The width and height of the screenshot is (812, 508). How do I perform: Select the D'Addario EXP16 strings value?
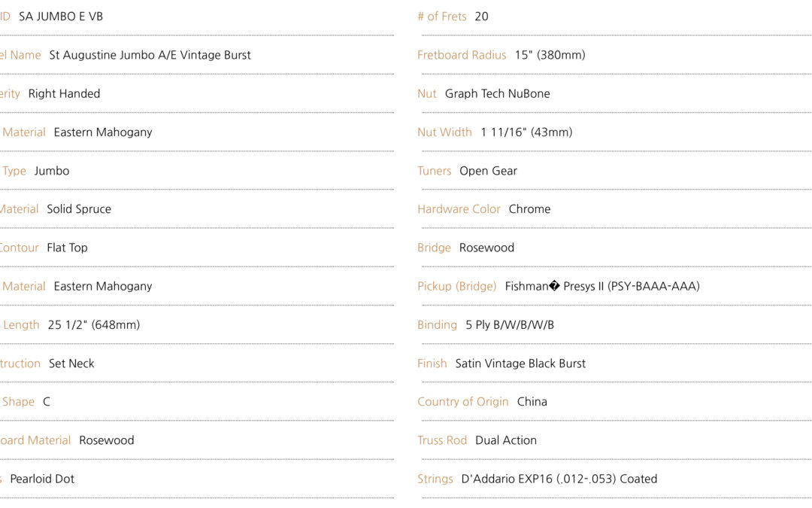tap(559, 479)
